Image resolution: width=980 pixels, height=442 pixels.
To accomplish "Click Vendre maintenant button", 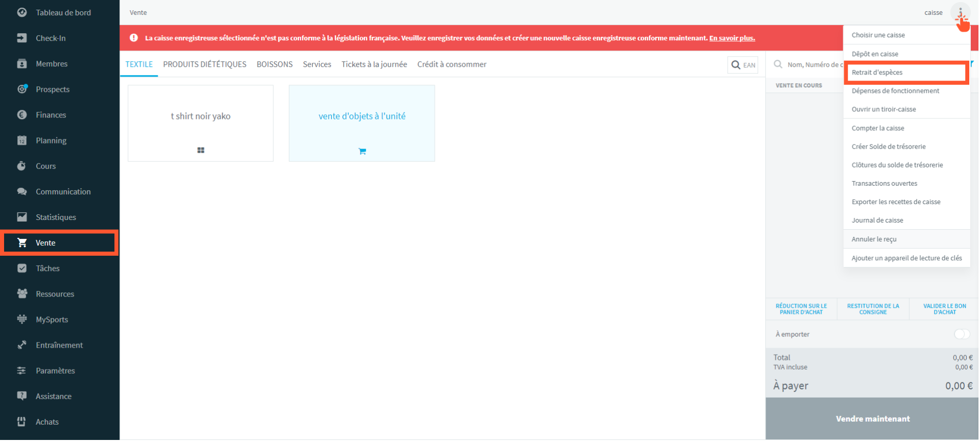I will point(872,419).
